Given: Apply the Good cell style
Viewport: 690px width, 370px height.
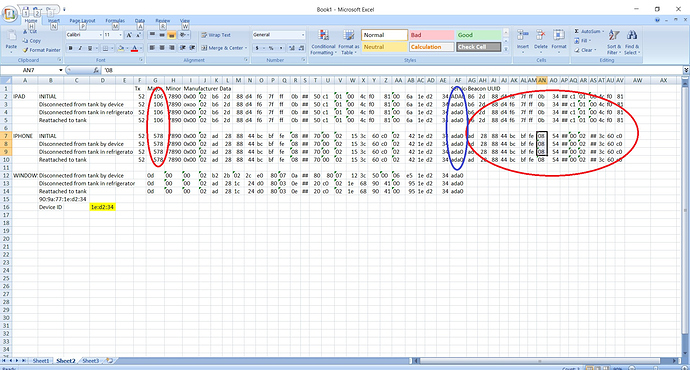Looking at the screenshot, I should point(478,35).
